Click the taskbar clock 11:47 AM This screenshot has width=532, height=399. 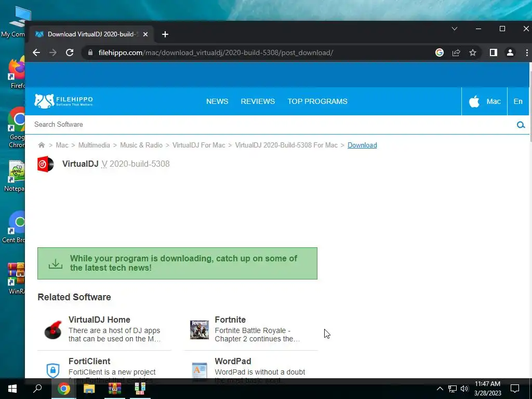(x=487, y=384)
